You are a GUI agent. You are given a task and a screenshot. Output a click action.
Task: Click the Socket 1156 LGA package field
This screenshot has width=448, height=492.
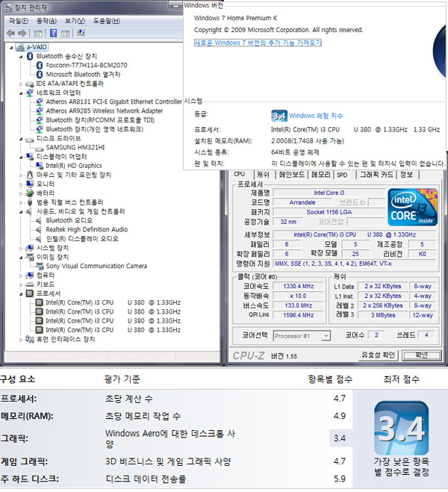pyautogui.click(x=329, y=212)
